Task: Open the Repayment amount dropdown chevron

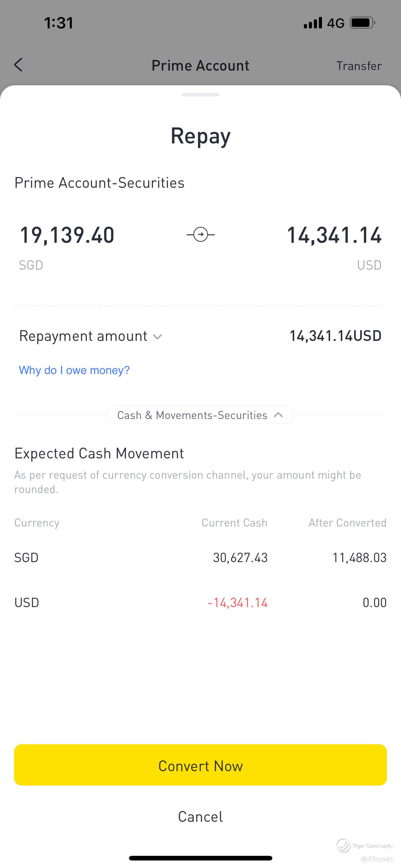Action: tap(157, 337)
